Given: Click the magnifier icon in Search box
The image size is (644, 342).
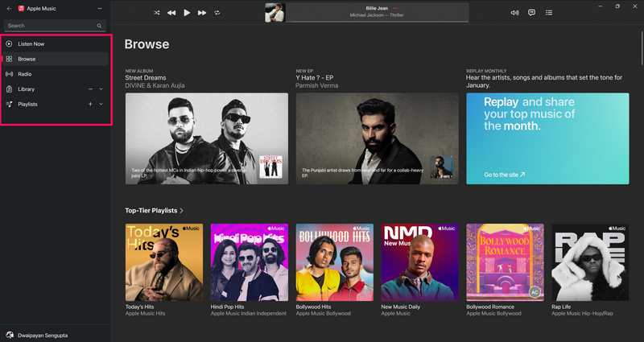Looking at the screenshot, I should 99,26.
